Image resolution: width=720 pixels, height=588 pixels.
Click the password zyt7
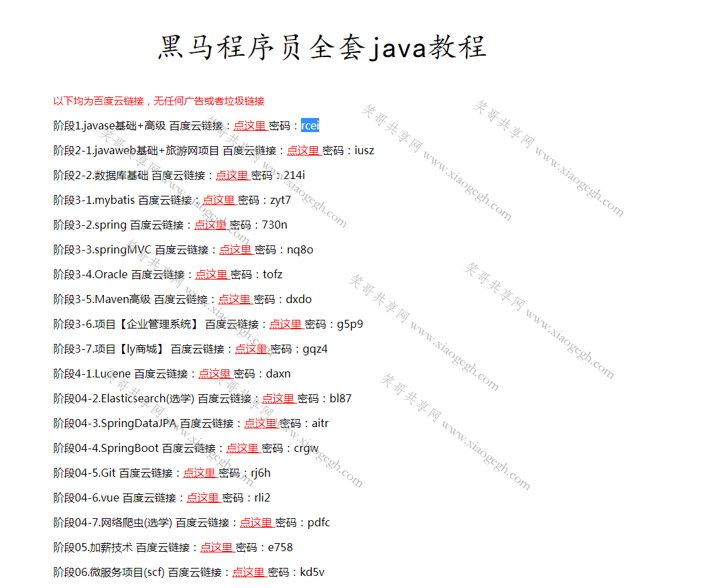(281, 200)
